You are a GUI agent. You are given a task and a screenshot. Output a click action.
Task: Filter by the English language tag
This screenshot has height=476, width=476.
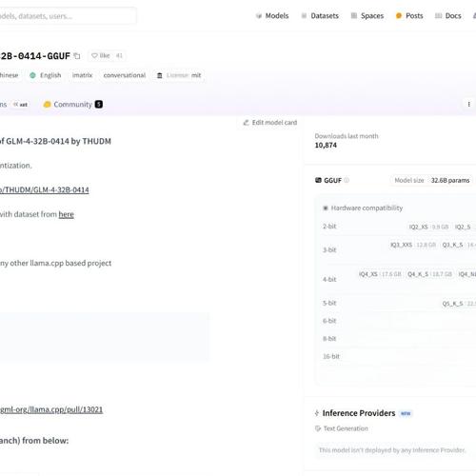[46, 75]
